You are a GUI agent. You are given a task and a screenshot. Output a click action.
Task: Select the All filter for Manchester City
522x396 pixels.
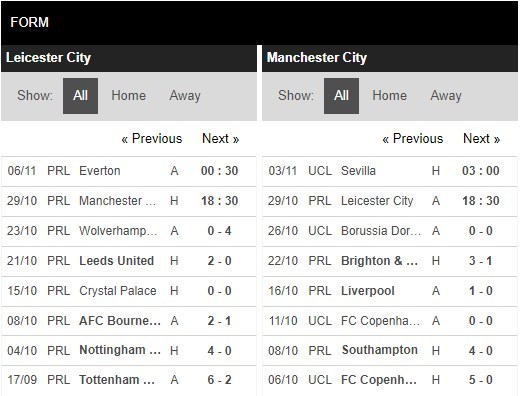(341, 96)
